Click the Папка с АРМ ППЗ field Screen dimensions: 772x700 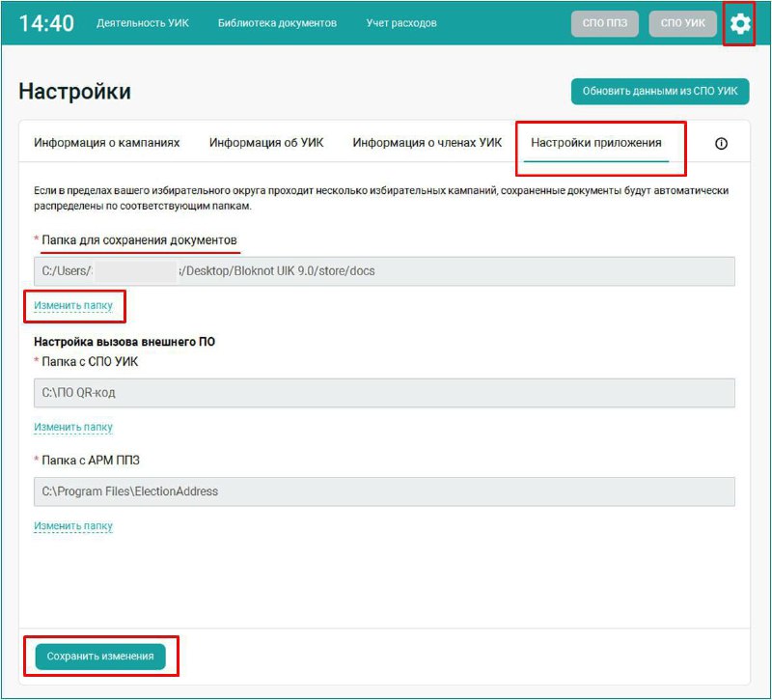[384, 491]
